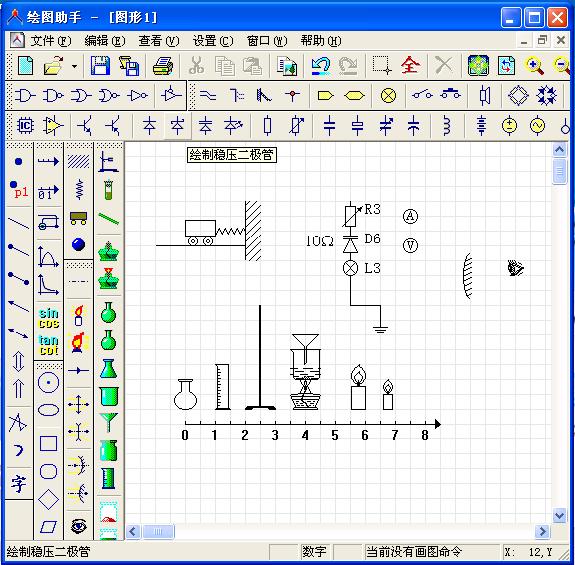Insert plain diode symbol
This screenshot has height=565, width=575.
point(149,126)
